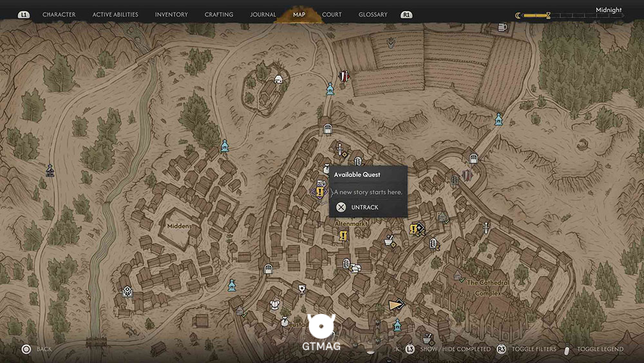Click the tavern beer mug icon
Image resolution: width=644 pixels, height=363 pixels.
click(502, 27)
